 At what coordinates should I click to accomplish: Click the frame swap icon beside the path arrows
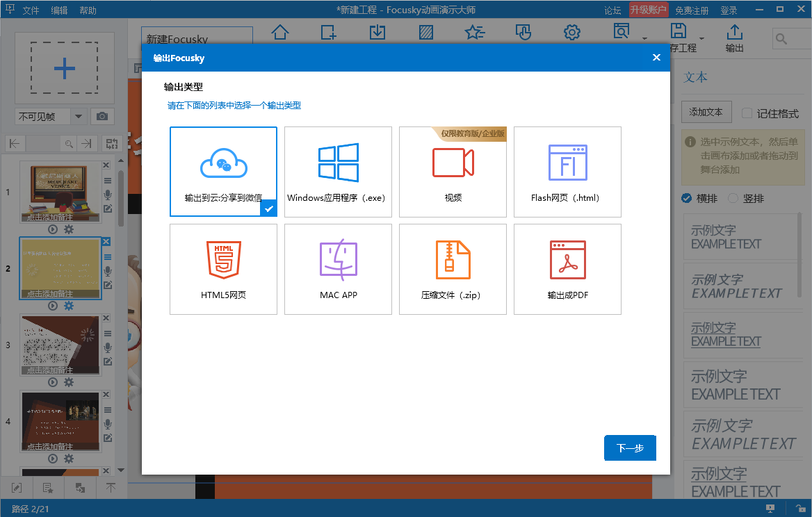coord(111,143)
